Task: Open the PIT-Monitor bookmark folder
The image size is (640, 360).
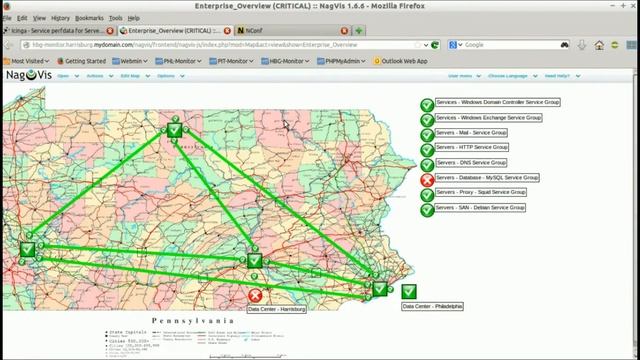Action: pyautogui.click(x=231, y=61)
